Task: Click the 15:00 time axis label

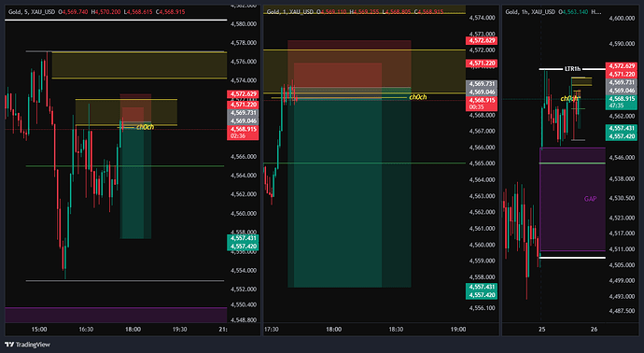Action: click(39, 329)
